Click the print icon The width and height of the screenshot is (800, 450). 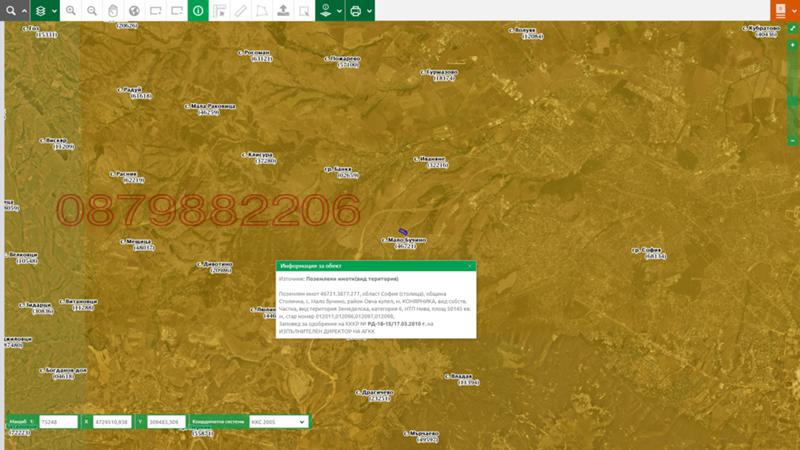coord(355,11)
